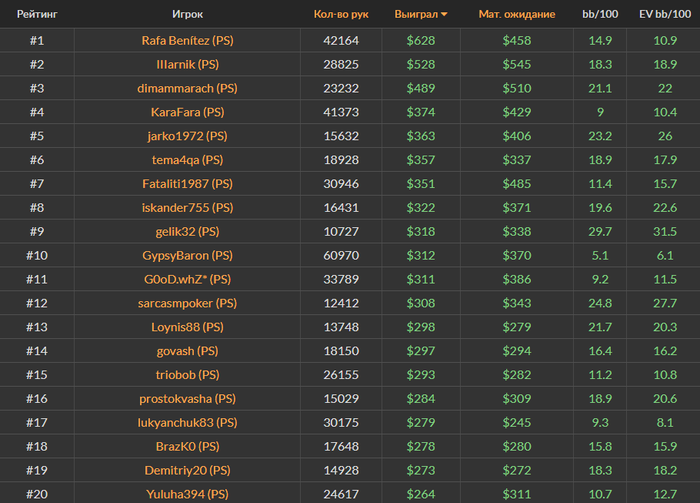This screenshot has width=700, height=503.
Task: Select the #5 rank cell
Action: [37, 136]
